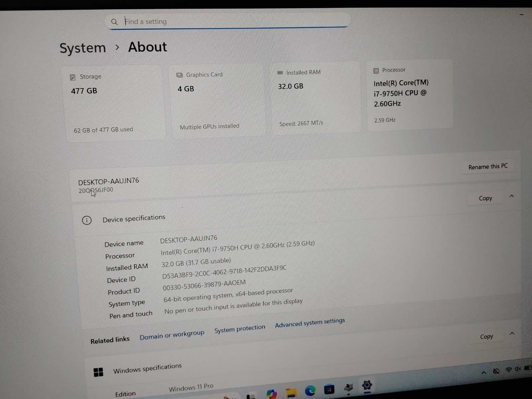
Task: Click the model number 20QQS6JF00
Action: click(x=96, y=190)
